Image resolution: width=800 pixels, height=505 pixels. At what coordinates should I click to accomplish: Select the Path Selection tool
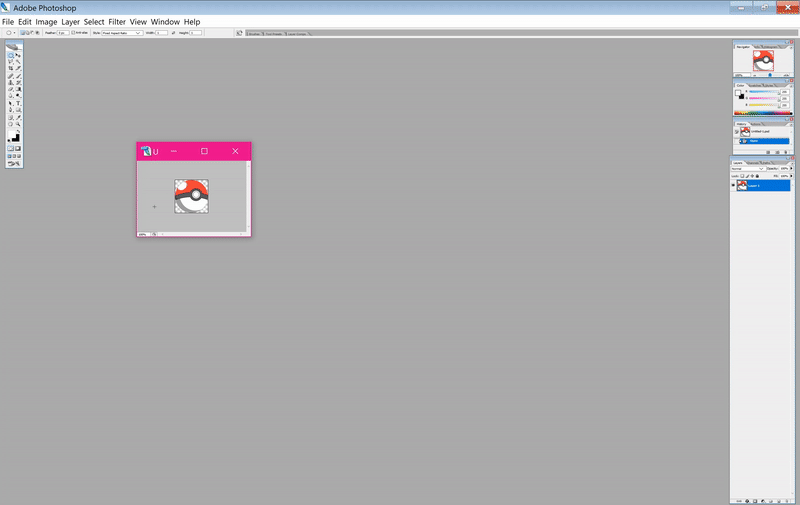click(10, 103)
